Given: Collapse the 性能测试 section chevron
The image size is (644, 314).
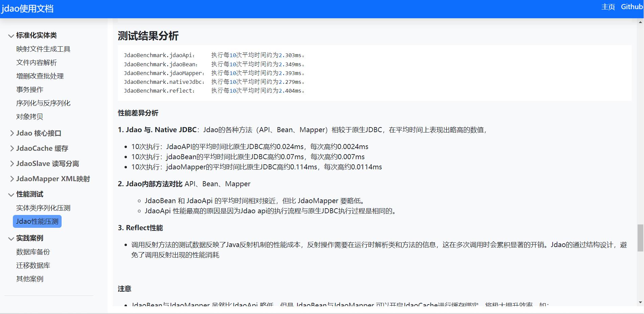Looking at the screenshot, I should 11,195.
